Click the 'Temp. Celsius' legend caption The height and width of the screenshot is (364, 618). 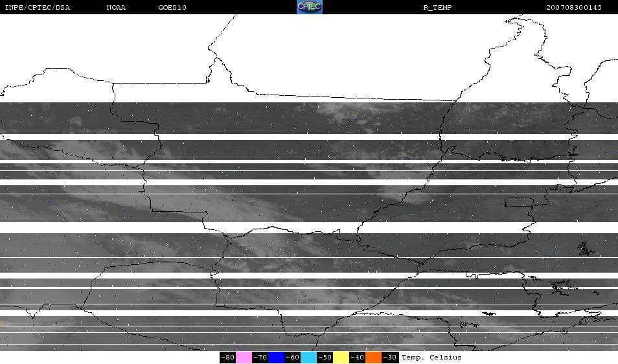pyautogui.click(x=431, y=358)
